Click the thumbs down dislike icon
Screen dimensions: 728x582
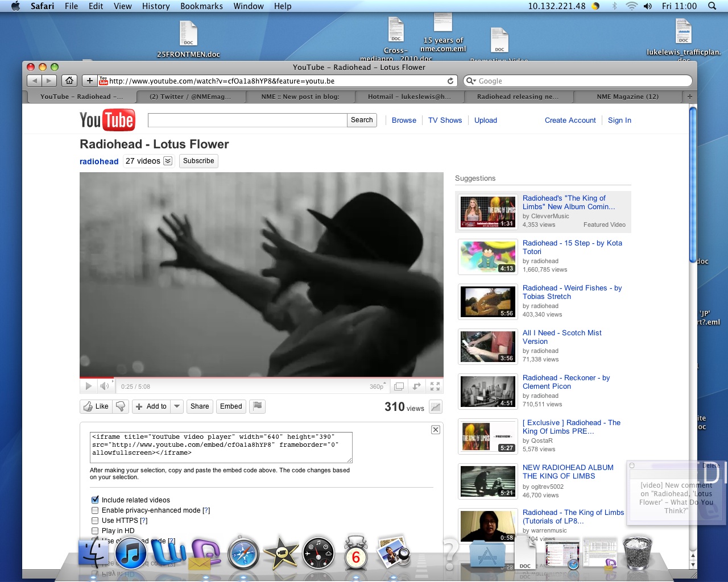point(120,406)
